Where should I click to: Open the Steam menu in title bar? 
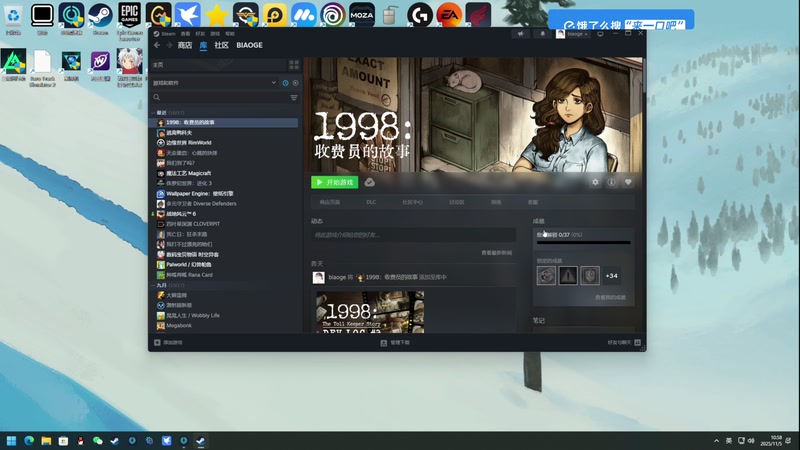click(x=165, y=34)
